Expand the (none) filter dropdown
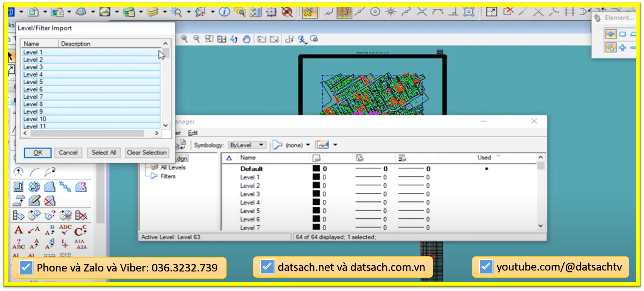Image resolution: width=644 pixels, height=291 pixels. (x=308, y=145)
